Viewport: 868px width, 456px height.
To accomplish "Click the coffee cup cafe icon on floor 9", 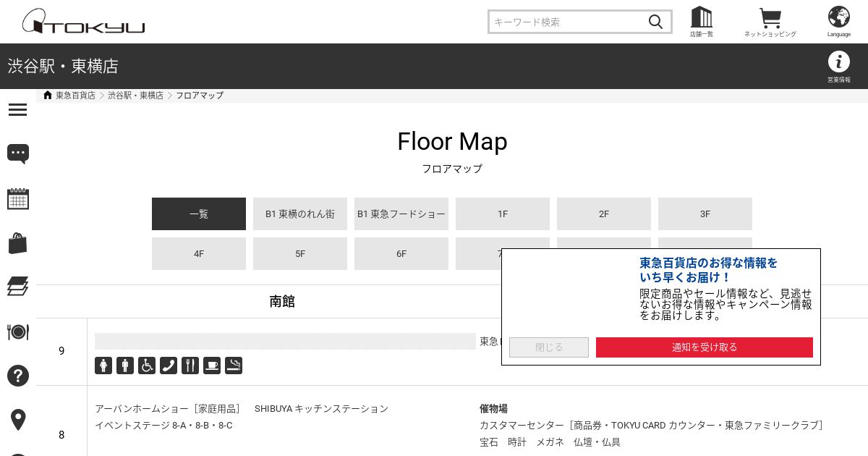I will coord(212,366).
